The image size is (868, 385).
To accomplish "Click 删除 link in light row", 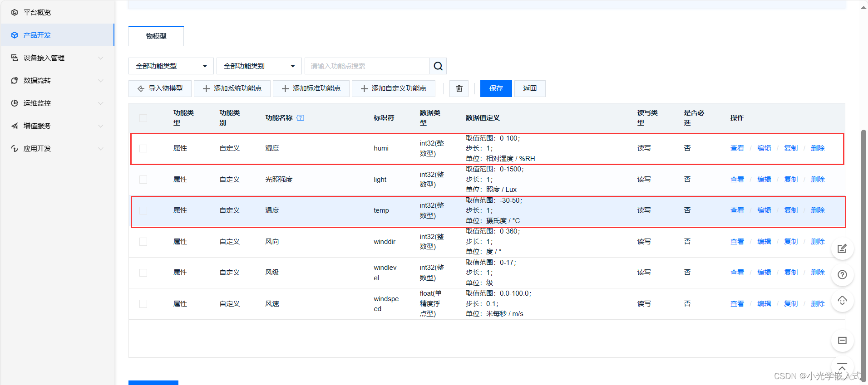I will click(818, 180).
